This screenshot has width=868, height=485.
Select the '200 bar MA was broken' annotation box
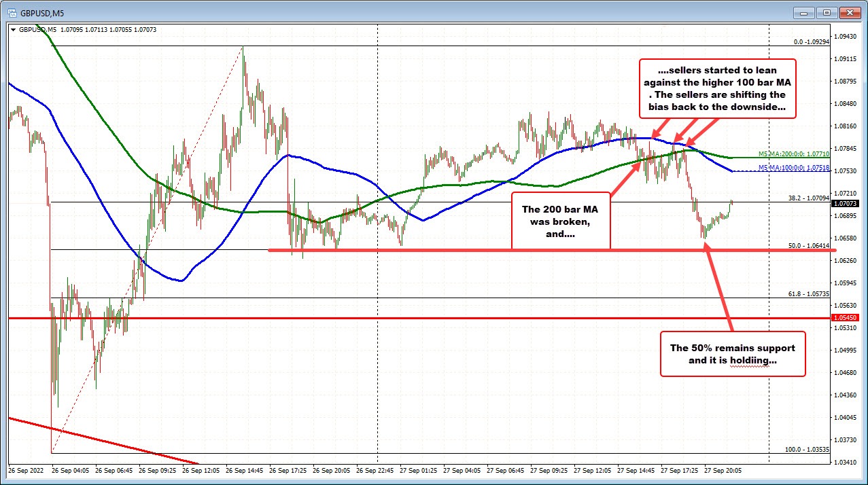pos(560,220)
